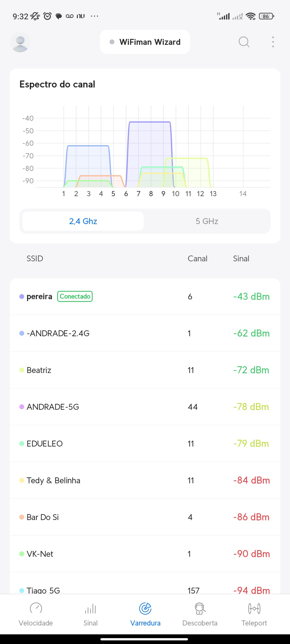Select the 2,4 Ghz band toggle
The height and width of the screenshot is (644, 290).
[83, 221]
